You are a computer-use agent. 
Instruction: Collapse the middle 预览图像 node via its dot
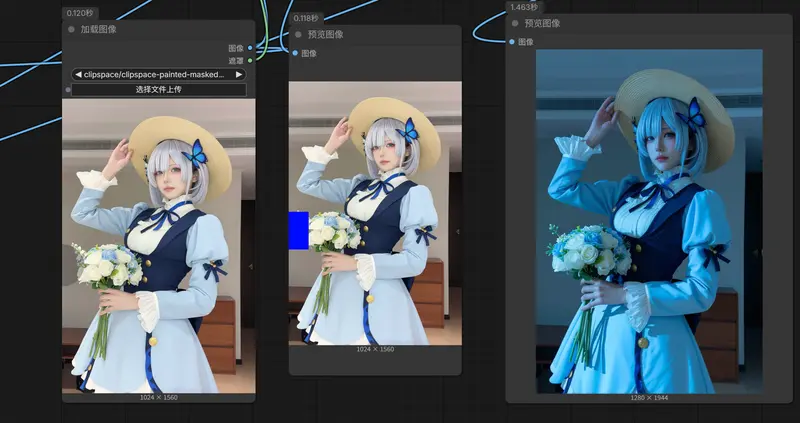[297, 34]
